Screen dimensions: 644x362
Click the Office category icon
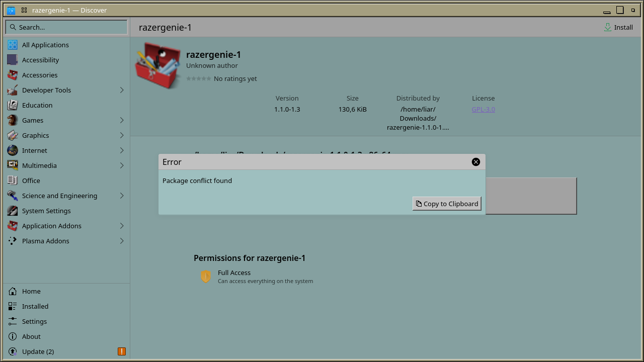click(13, 180)
